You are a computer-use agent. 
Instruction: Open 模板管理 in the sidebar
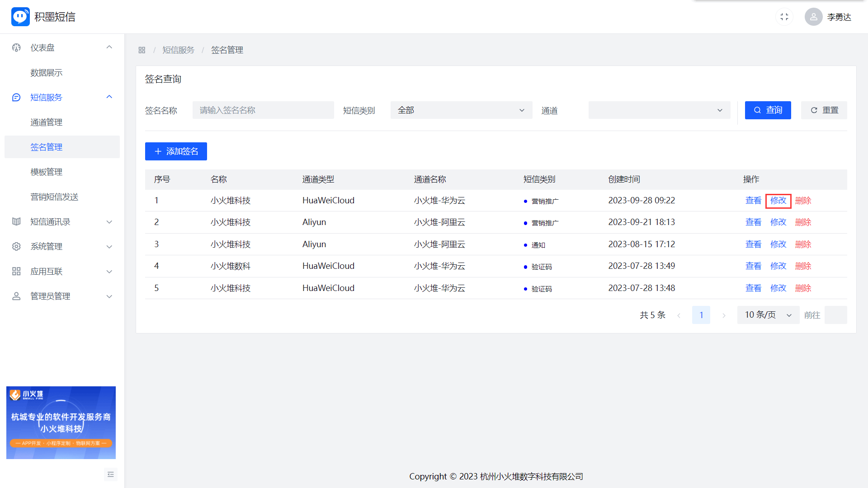(x=47, y=172)
